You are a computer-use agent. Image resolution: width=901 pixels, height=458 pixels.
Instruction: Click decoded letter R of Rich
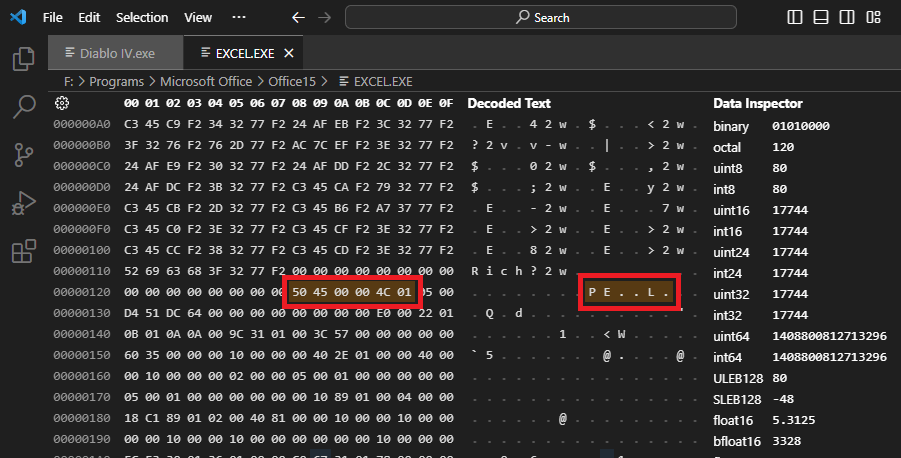coord(475,271)
